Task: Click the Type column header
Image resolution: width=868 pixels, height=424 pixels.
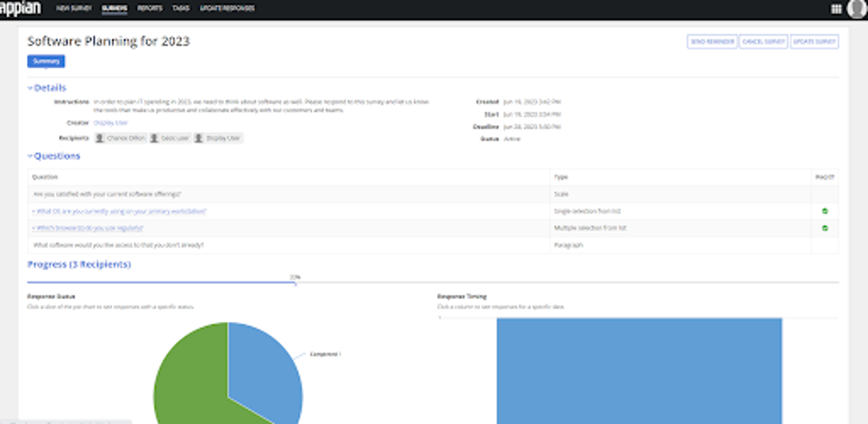Action: point(561,177)
